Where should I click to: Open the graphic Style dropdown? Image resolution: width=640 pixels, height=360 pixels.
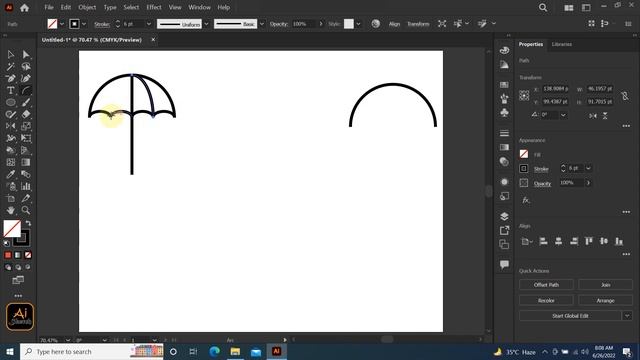coord(358,24)
